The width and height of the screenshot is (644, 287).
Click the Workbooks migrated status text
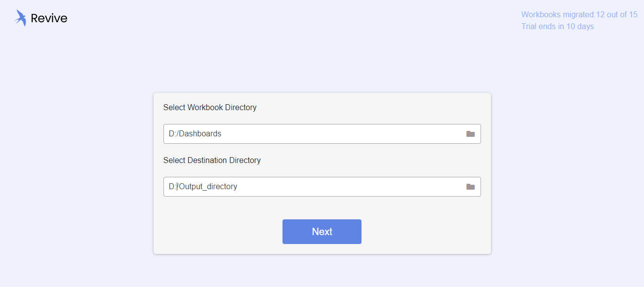(558, 15)
